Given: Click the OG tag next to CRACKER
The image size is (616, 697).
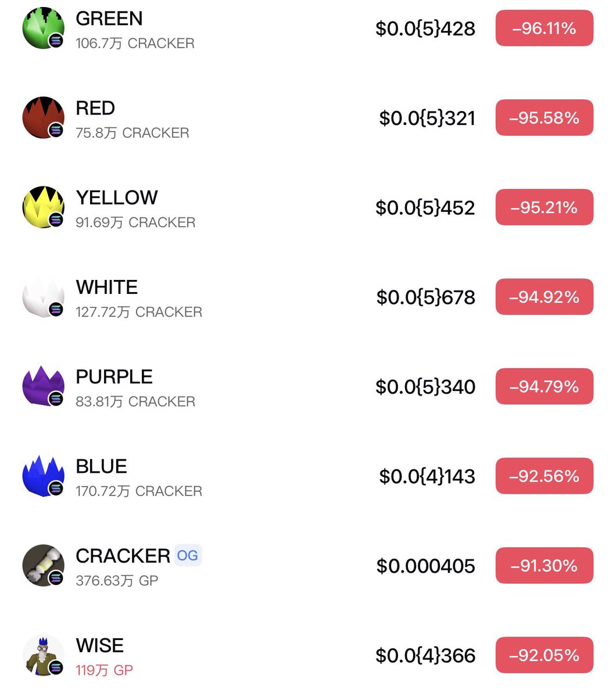Looking at the screenshot, I should point(188,556).
